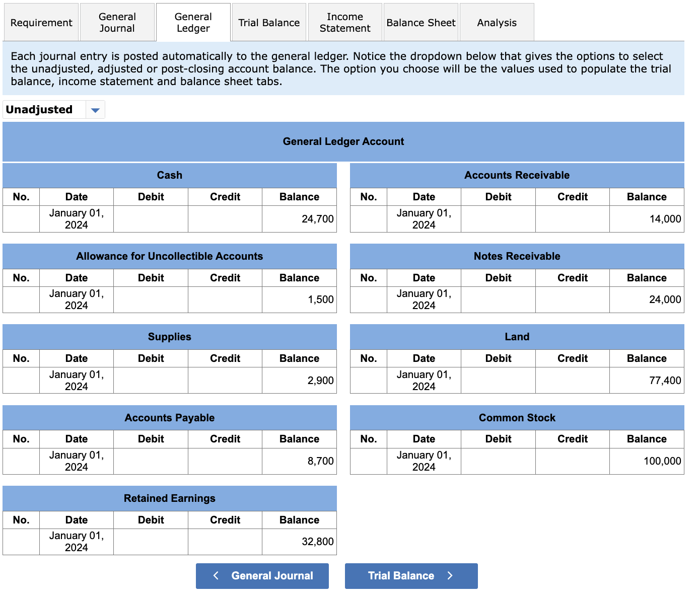700x601 pixels.
Task: Select the Unadjusted balance option field
Action: click(x=54, y=110)
